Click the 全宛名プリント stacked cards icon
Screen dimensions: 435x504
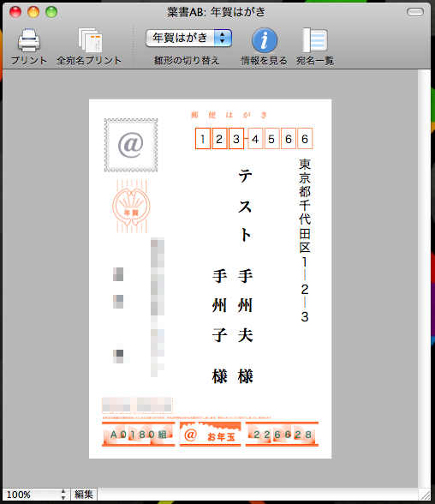click(90, 40)
